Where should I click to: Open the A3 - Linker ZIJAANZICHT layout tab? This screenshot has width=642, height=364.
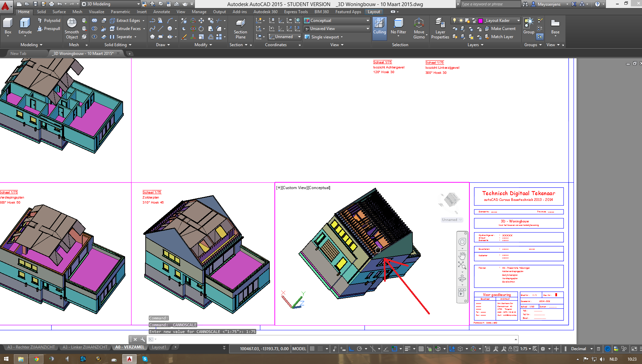[x=85, y=347]
